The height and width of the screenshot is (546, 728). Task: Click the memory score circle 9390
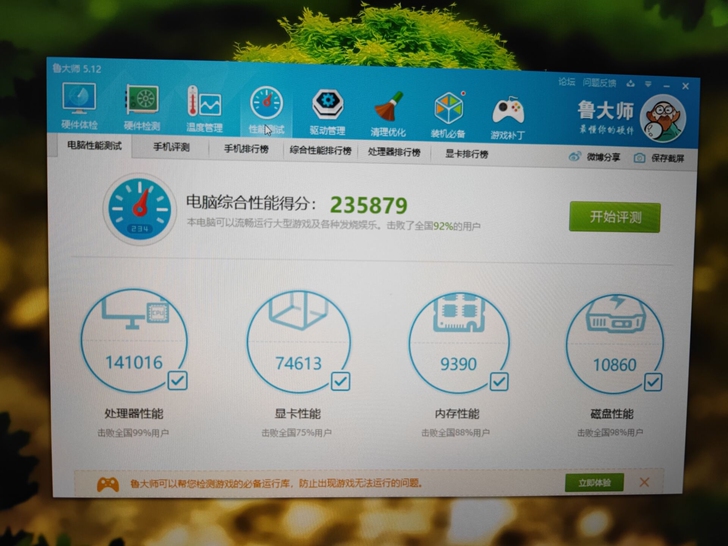click(459, 344)
